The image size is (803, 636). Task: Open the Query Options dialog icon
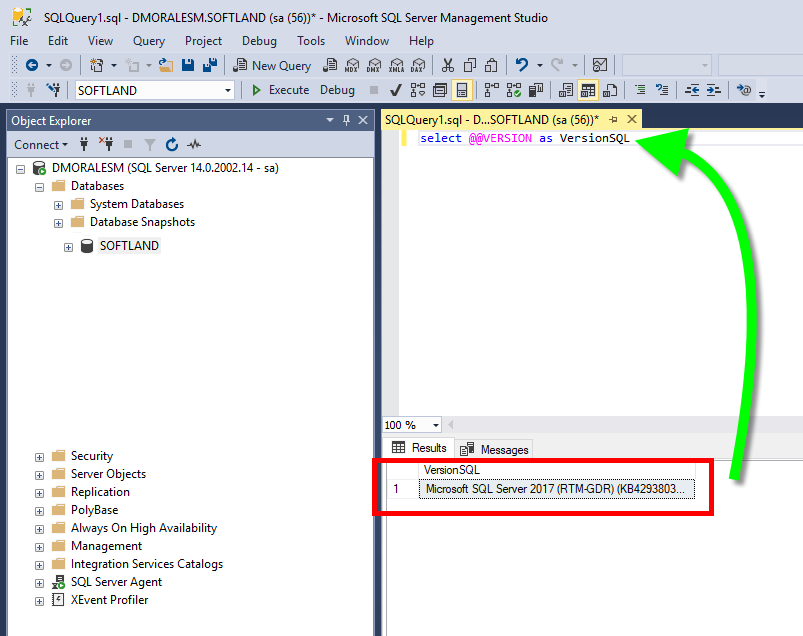pos(440,91)
